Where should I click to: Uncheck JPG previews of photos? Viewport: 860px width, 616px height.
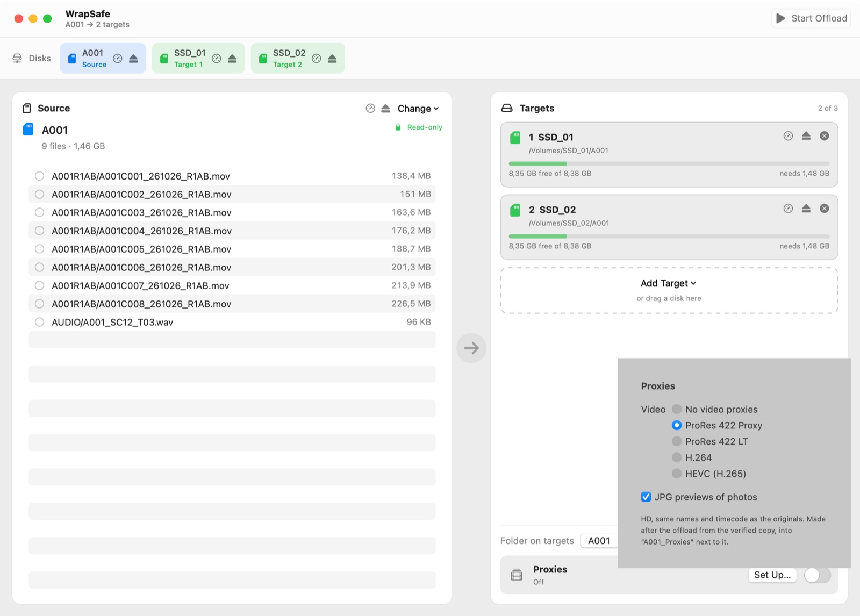pyautogui.click(x=646, y=497)
